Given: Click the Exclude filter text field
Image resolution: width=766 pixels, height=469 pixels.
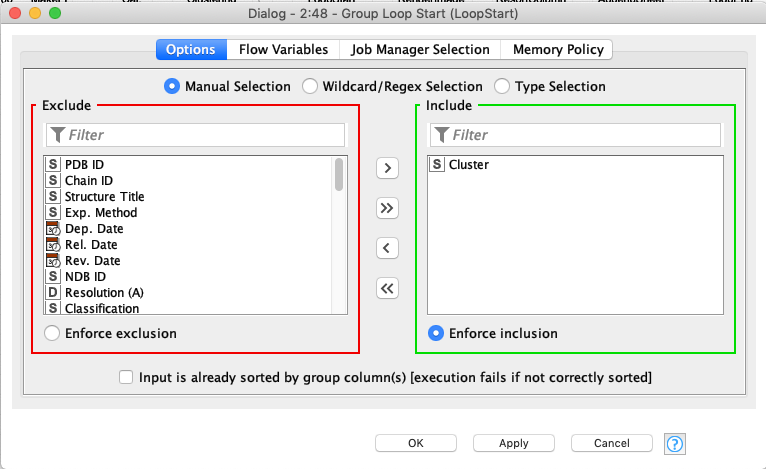Looking at the screenshot, I should (x=205, y=135).
